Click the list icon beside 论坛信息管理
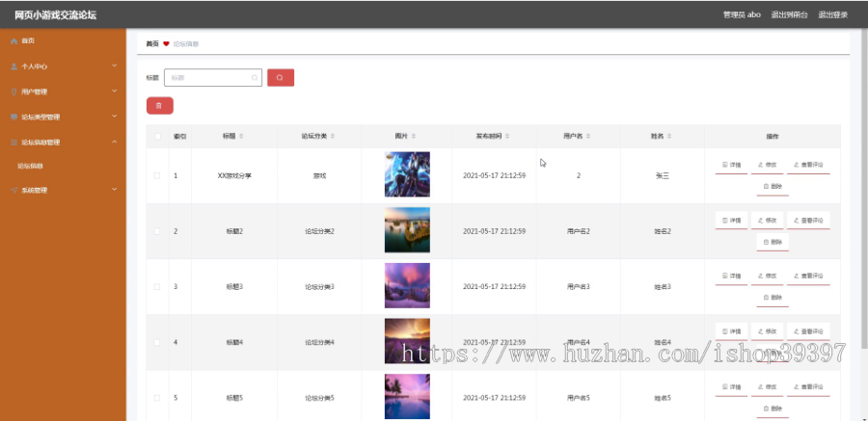 pos(14,143)
